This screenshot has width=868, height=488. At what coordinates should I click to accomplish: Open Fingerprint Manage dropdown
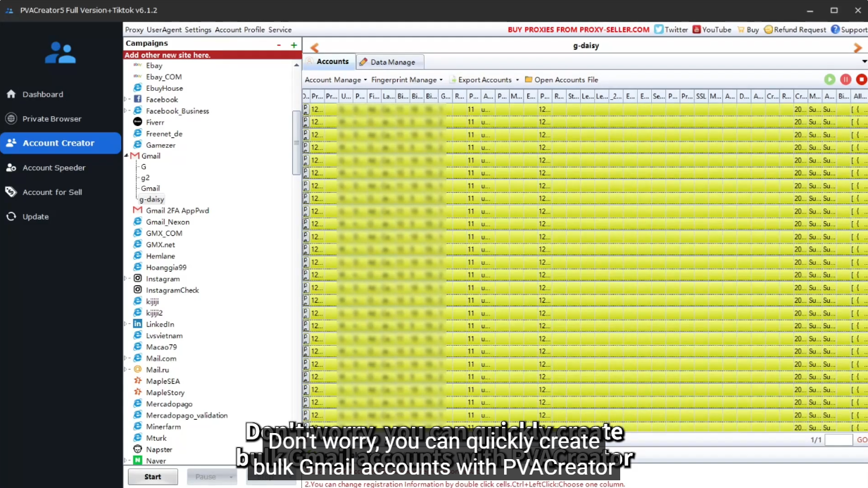(407, 80)
